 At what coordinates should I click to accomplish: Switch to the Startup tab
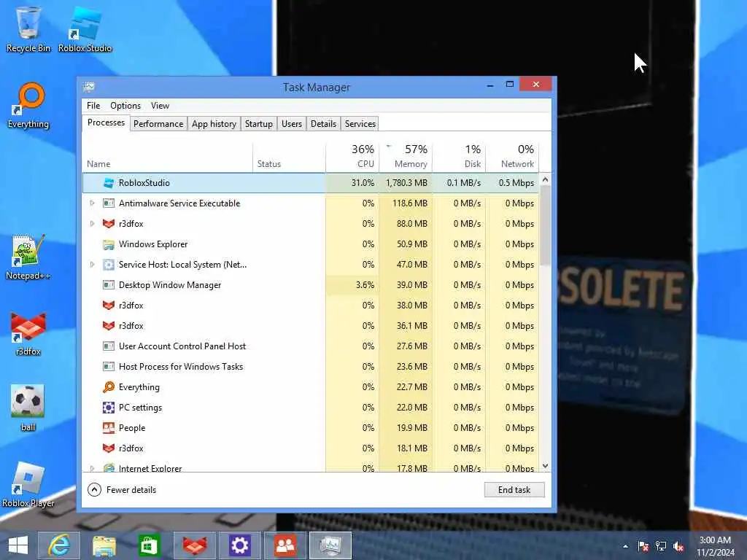tap(259, 124)
